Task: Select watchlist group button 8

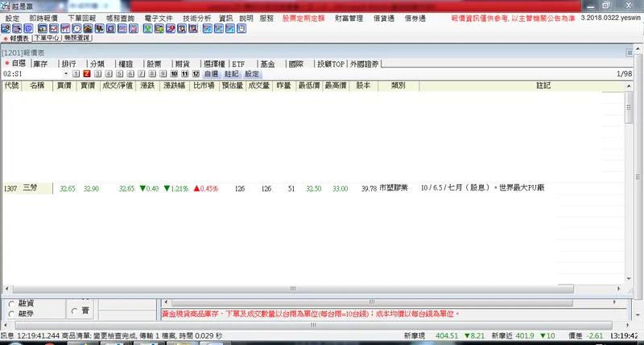Action: [x=152, y=74]
